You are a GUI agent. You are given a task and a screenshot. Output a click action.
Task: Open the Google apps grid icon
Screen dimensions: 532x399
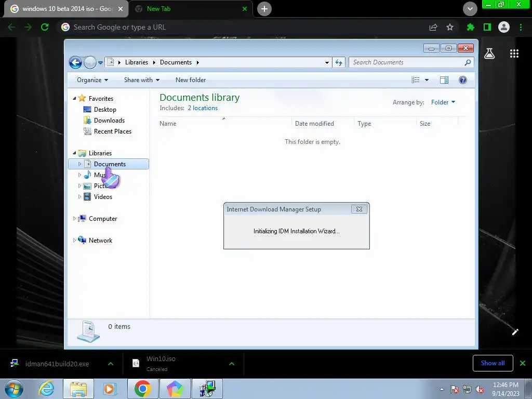[x=514, y=54]
